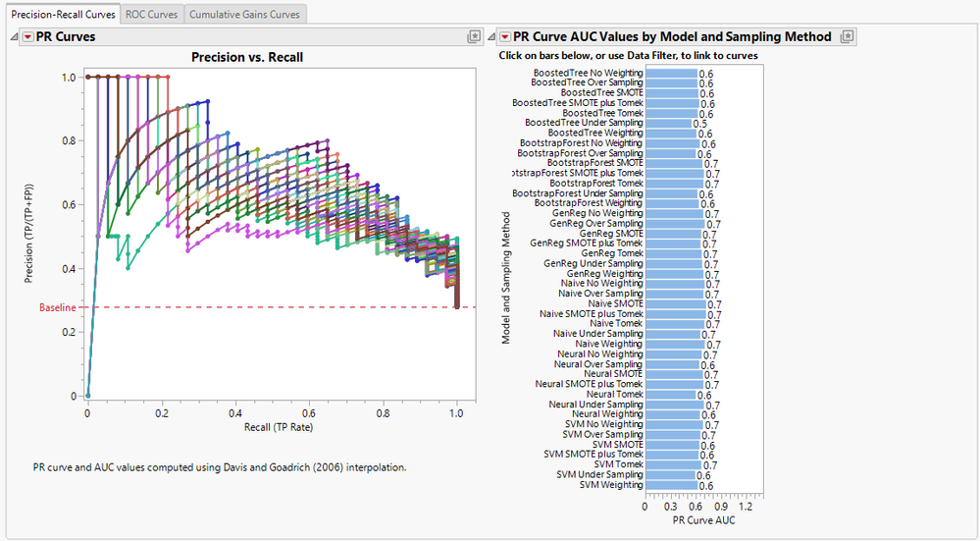Click the BoostedTree Tomek bar
The image size is (980, 541).
[671, 113]
